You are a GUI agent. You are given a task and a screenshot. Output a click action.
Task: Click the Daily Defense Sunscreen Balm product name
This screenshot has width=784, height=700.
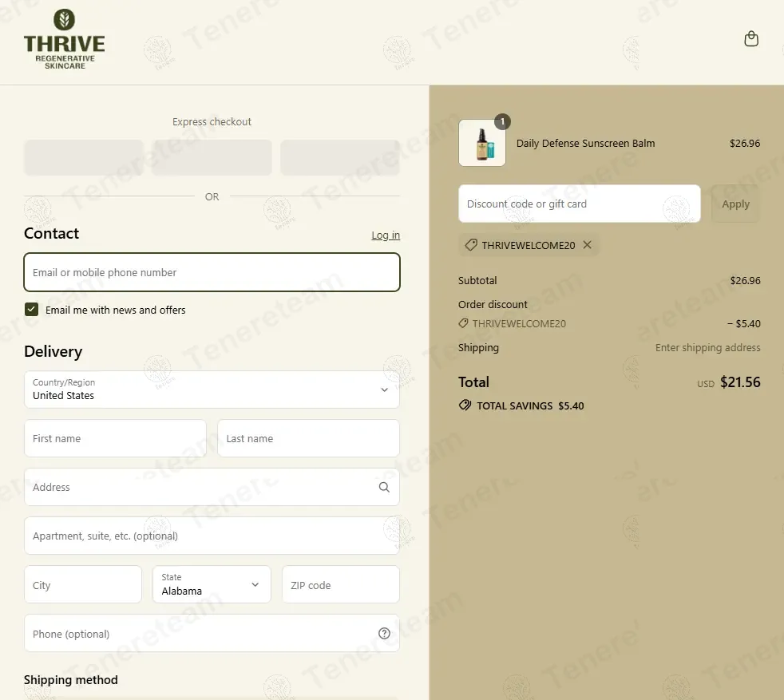tap(585, 144)
